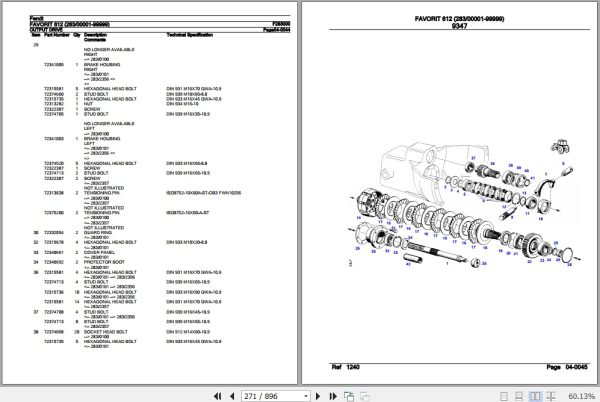
Task: Select the two-page continuous scrolling view
Action: (x=551, y=396)
